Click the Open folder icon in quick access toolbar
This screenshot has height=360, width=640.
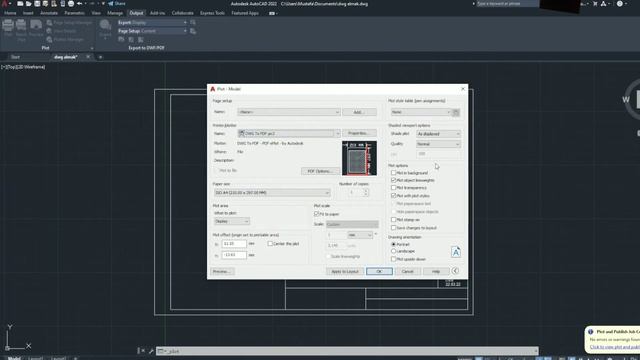[x=29, y=4]
